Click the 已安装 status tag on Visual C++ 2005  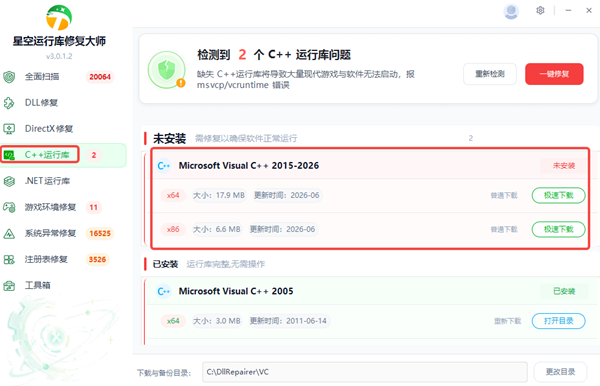click(x=564, y=292)
